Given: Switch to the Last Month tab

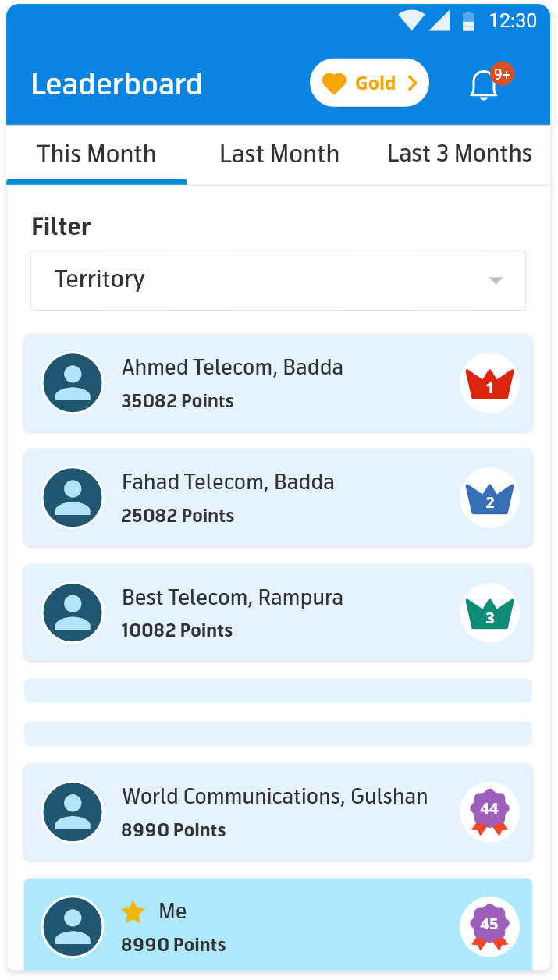Looking at the screenshot, I should tap(279, 154).
